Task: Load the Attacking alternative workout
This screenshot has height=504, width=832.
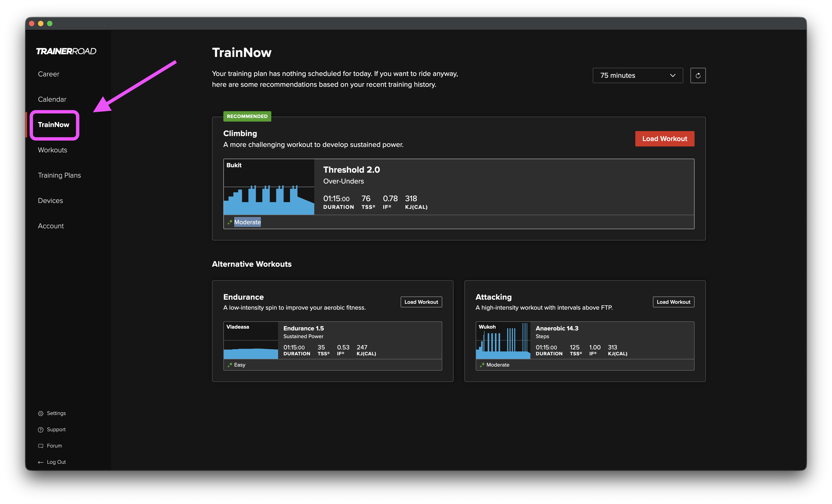Action: pyautogui.click(x=673, y=302)
